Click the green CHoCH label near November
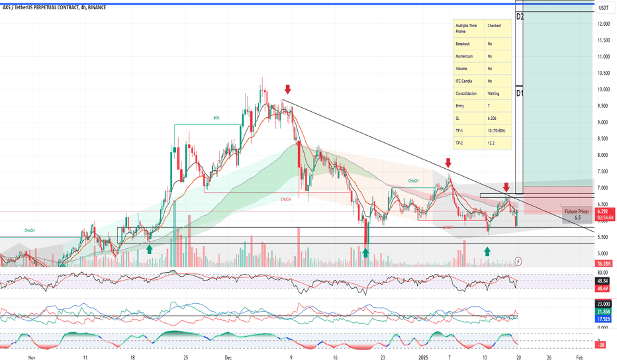The width and height of the screenshot is (617, 364). tap(30, 230)
